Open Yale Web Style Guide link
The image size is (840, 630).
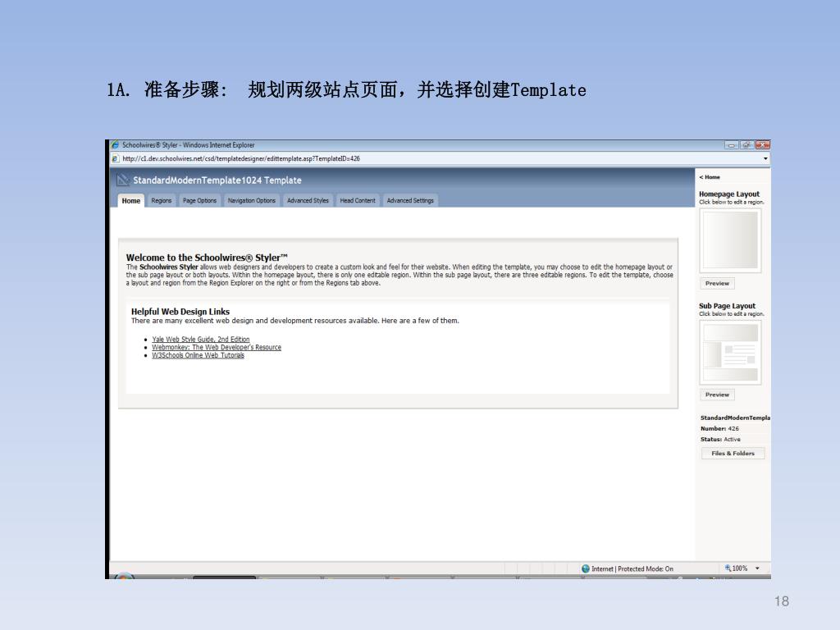tap(200, 339)
